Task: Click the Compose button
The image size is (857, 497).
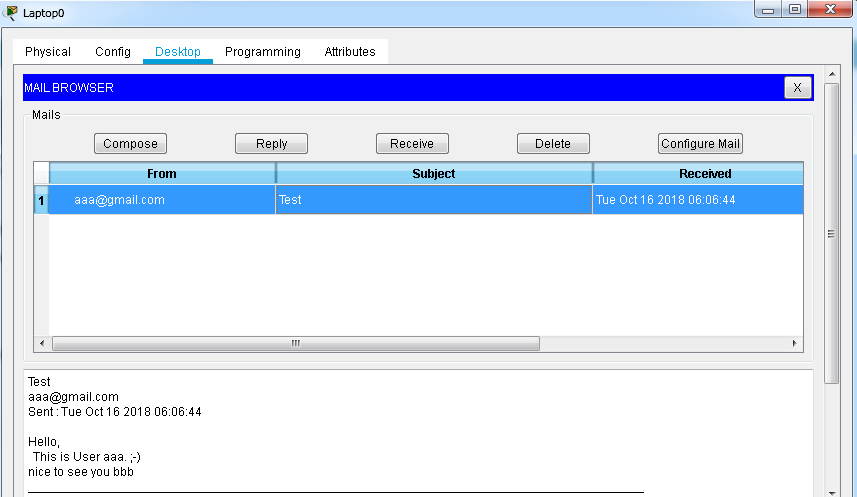Action: [x=130, y=144]
